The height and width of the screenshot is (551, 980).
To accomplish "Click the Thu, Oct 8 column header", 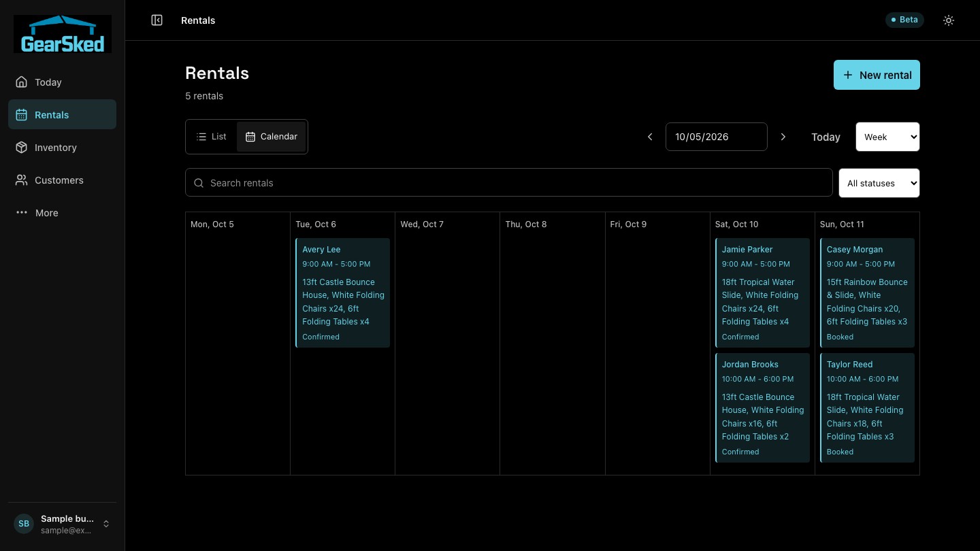I will 526,224.
